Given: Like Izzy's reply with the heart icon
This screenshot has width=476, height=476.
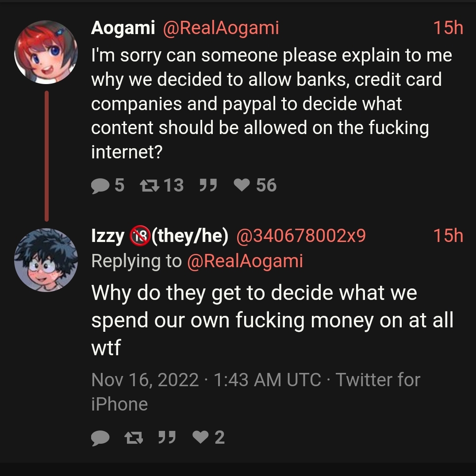Looking at the screenshot, I should [x=201, y=437].
